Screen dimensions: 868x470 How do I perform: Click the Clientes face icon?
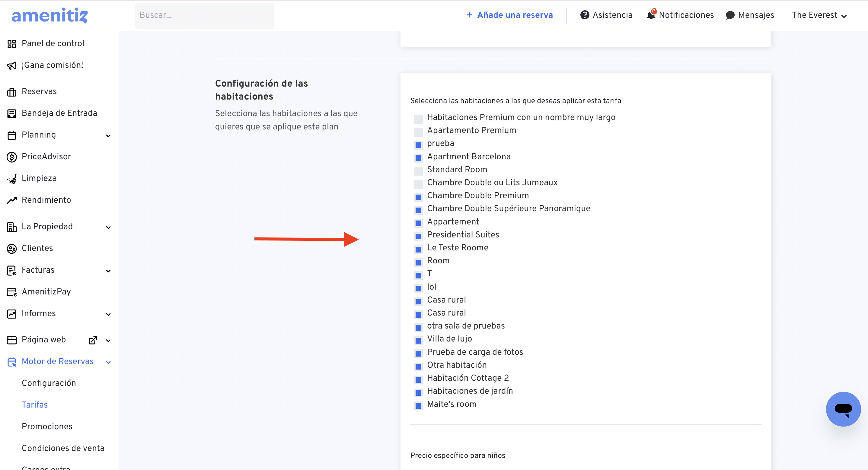12,249
